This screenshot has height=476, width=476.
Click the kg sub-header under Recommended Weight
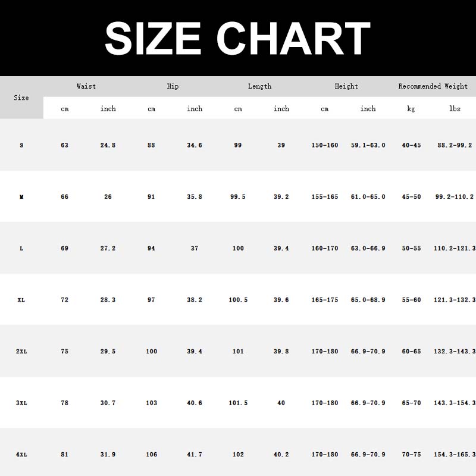[411, 109]
